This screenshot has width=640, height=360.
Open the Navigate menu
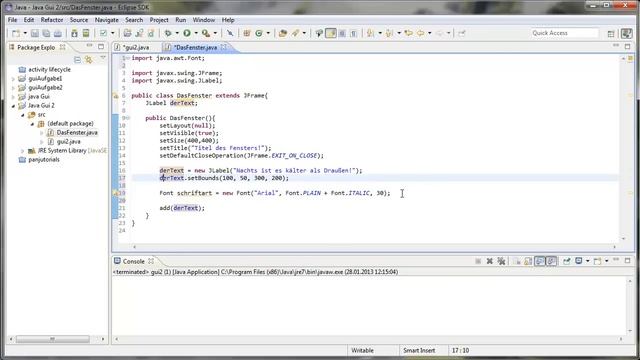107,20
